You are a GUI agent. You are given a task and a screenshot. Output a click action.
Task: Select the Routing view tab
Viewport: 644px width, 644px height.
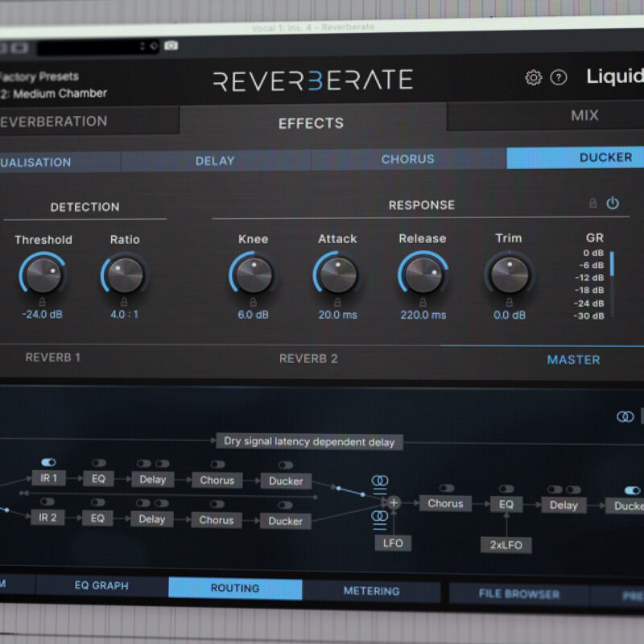235,588
